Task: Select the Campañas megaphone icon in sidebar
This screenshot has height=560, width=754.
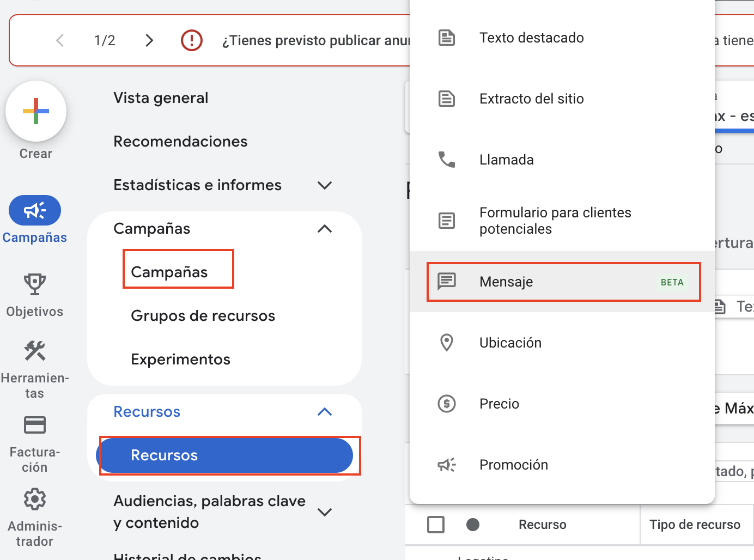Action: pyautogui.click(x=34, y=210)
